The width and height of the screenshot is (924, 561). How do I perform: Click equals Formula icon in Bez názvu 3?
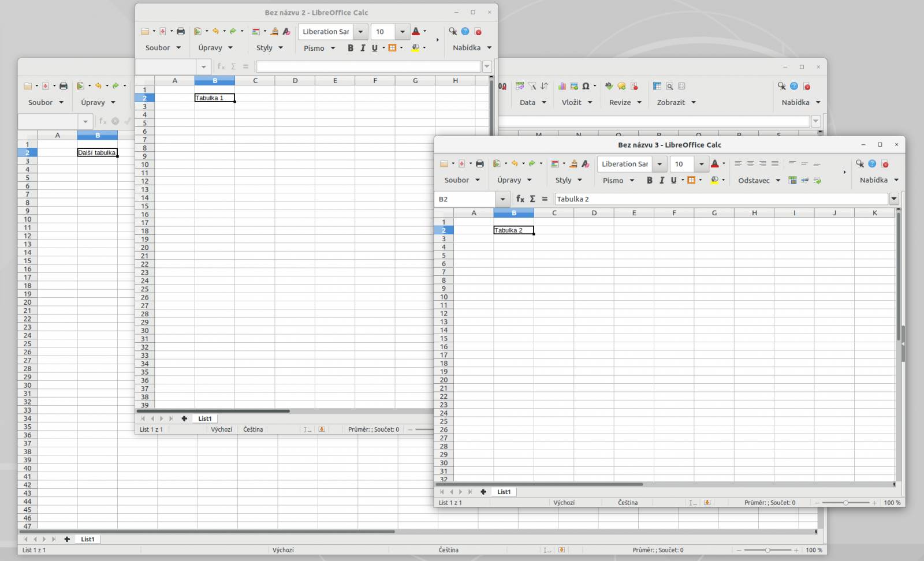coord(545,199)
